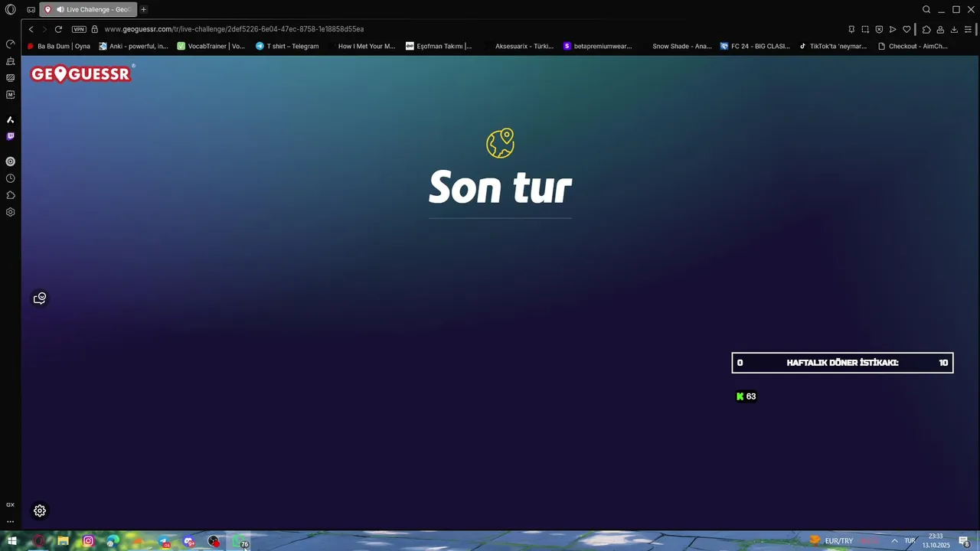Open the player play icon in toolbar
Image resolution: width=980 pixels, height=551 pixels.
pyautogui.click(x=893, y=29)
